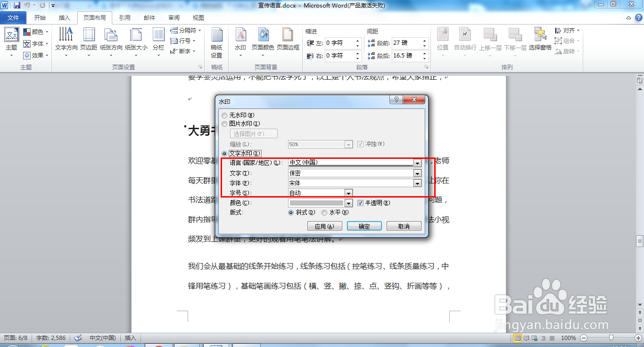Open the 文件 backstage menu
644x347 pixels.
(13, 17)
